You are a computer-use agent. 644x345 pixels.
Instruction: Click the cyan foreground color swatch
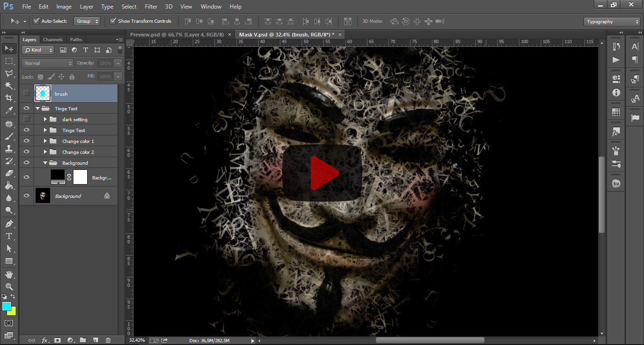6,306
